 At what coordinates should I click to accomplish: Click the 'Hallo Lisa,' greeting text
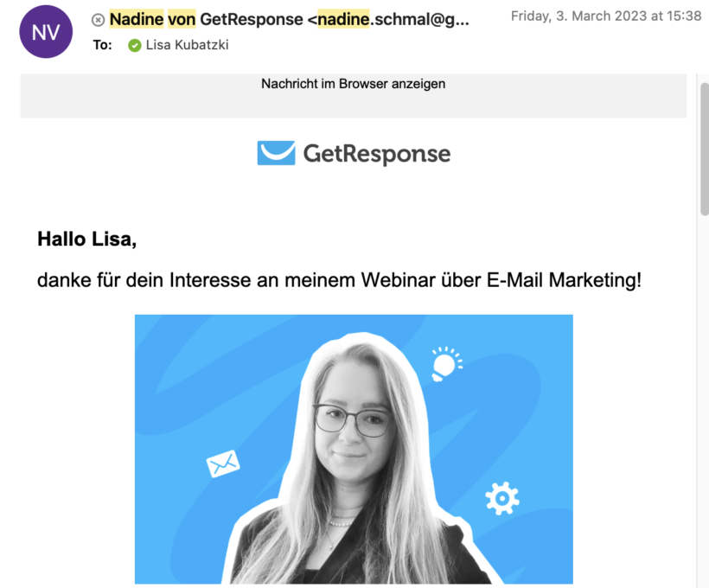(x=87, y=240)
